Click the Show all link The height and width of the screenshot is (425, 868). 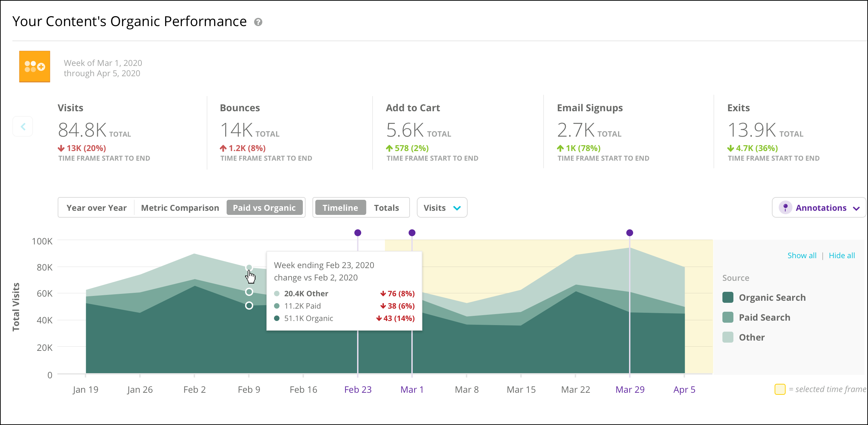pyautogui.click(x=802, y=255)
